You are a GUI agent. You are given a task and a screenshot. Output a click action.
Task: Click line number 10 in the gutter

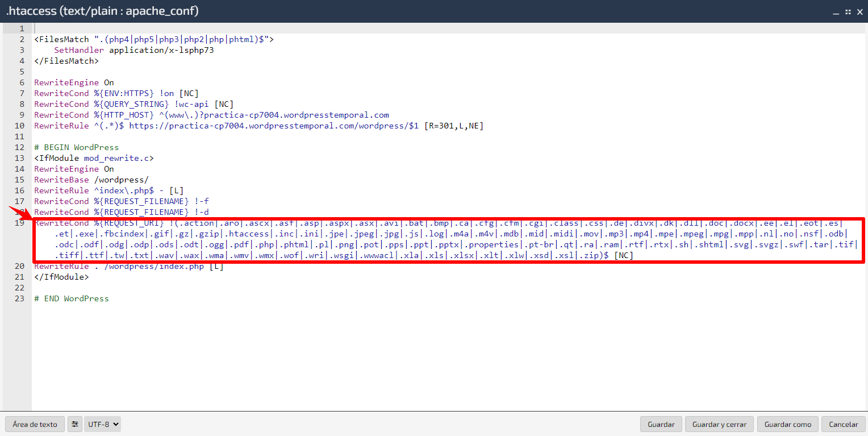click(x=20, y=126)
